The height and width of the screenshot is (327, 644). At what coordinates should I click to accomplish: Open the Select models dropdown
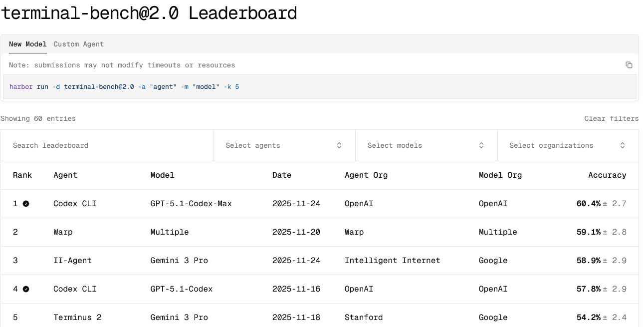pos(427,145)
